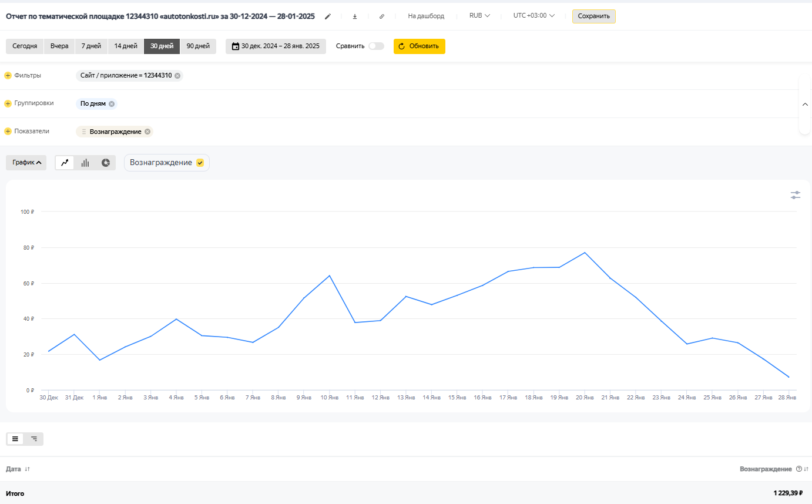Edit report title with pencil icon
This screenshot has width=812, height=504.
pos(328,16)
